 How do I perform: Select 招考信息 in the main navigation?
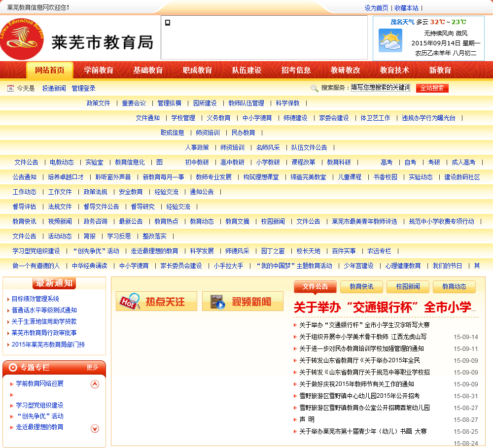296,70
